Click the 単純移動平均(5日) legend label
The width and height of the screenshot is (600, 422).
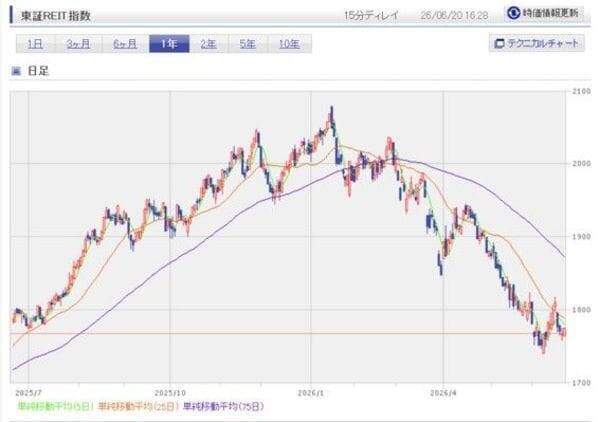click(55, 406)
